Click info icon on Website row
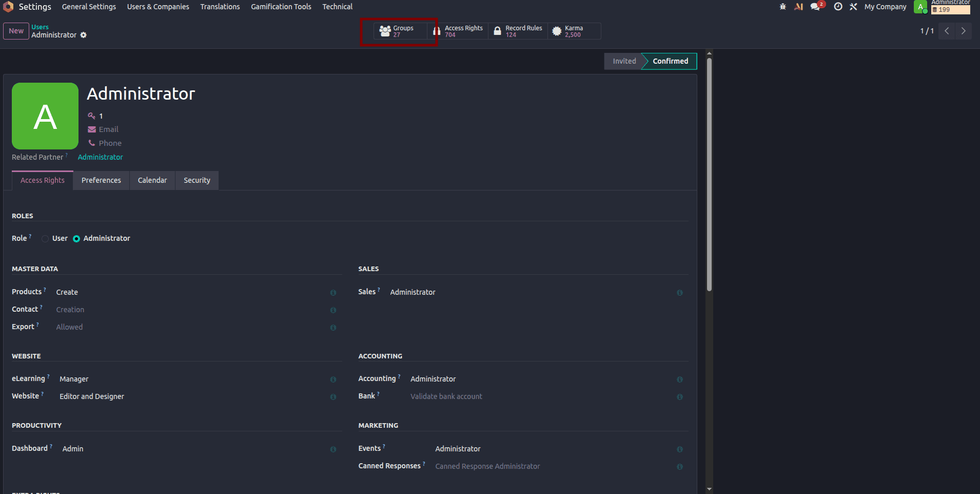980x494 pixels. [333, 397]
